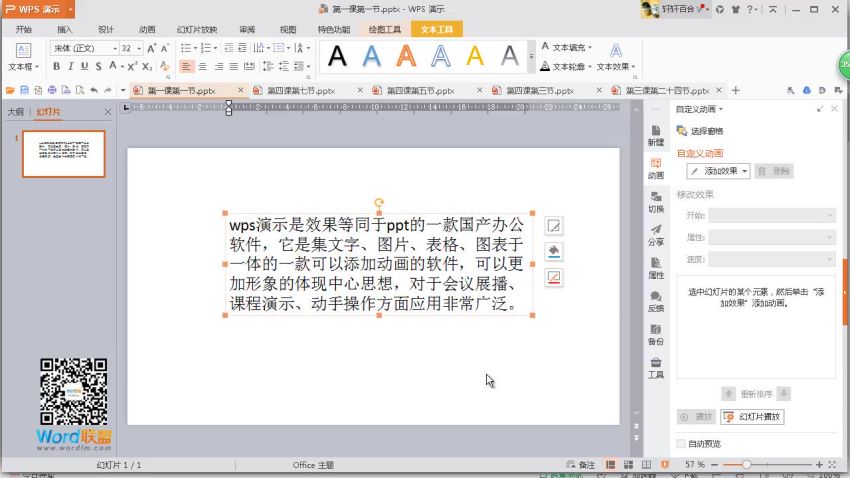Open the 新建 icon in the side panel
The width and height of the screenshot is (850, 478).
[655, 135]
